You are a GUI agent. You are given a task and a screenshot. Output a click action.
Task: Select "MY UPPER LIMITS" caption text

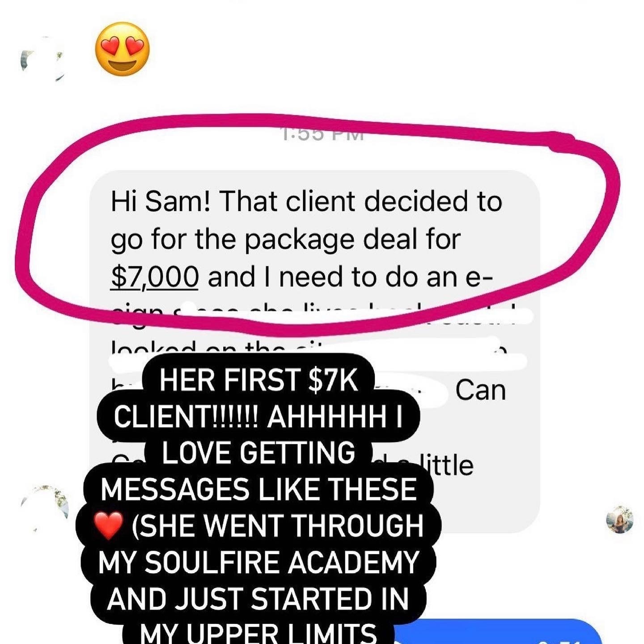[x=258, y=632]
